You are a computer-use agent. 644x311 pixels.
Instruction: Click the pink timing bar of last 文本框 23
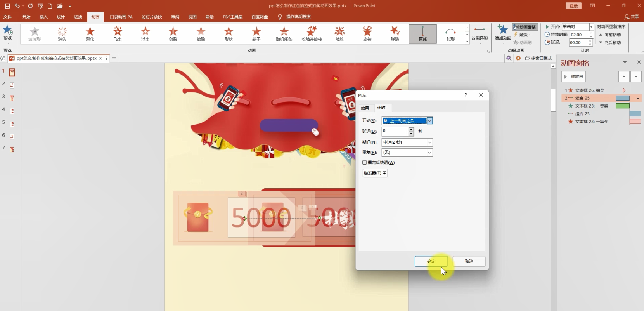pyautogui.click(x=635, y=122)
